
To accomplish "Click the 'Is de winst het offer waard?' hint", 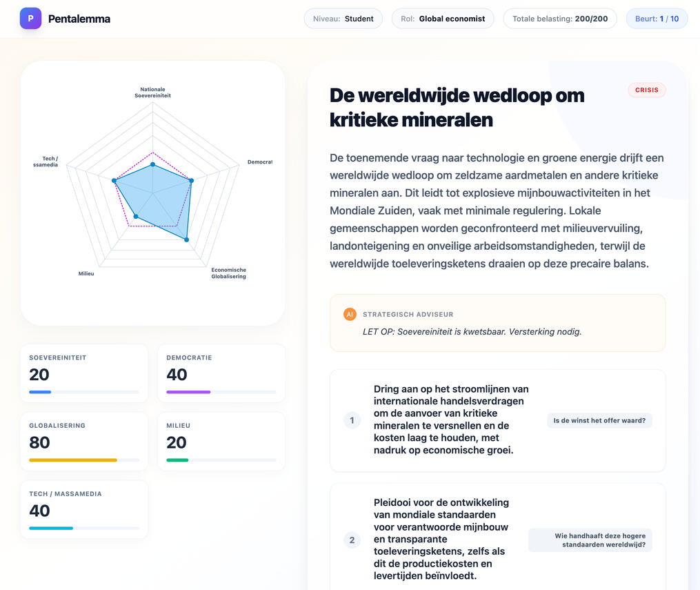I will [599, 420].
